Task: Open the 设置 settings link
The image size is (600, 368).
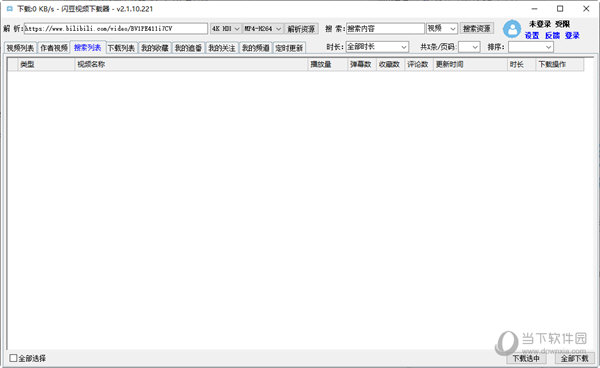Action: click(x=532, y=36)
